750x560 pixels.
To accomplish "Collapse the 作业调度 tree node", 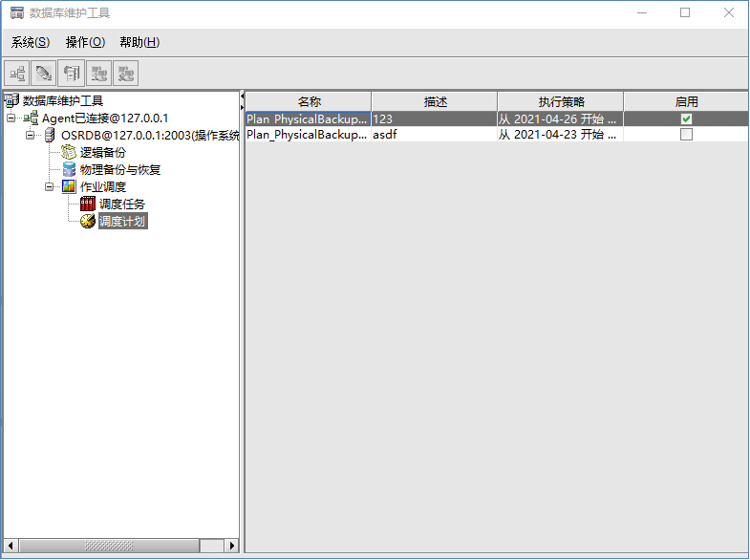I will [50, 186].
